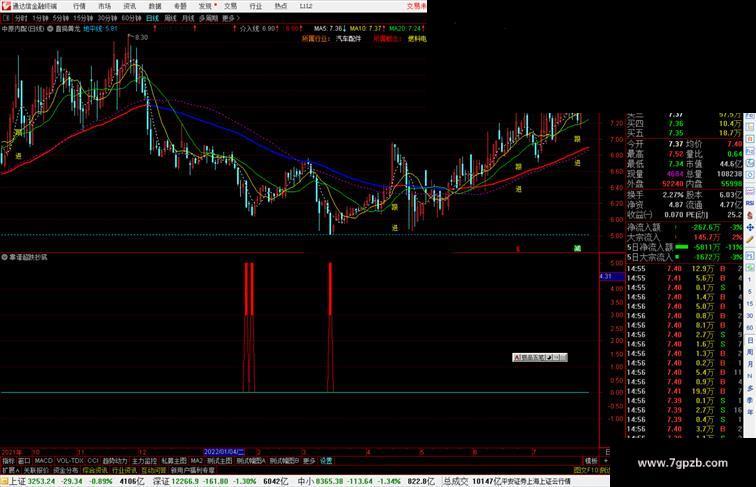Expand the 更多 period options

(230, 18)
